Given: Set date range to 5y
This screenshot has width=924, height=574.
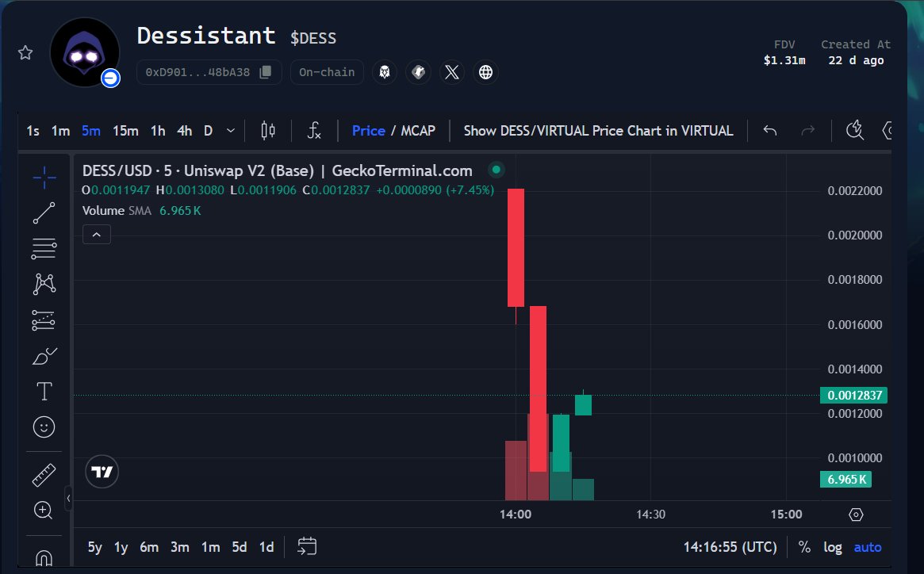Looking at the screenshot, I should (x=95, y=548).
